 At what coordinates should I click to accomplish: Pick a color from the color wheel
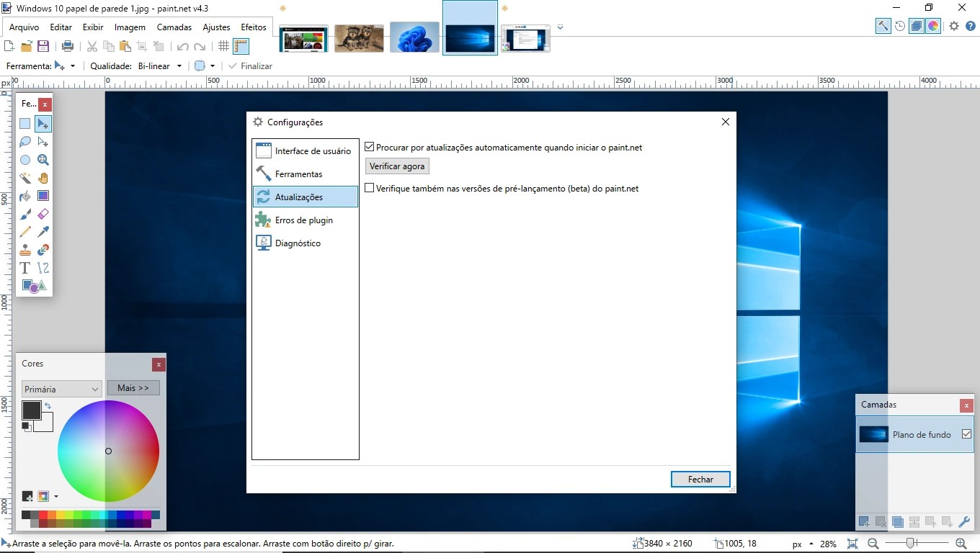108,451
